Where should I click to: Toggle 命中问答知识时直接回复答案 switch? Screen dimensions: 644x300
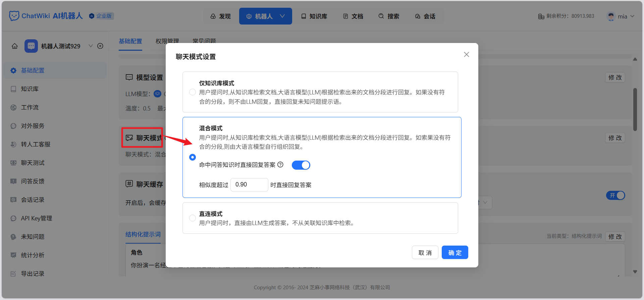coord(301,165)
